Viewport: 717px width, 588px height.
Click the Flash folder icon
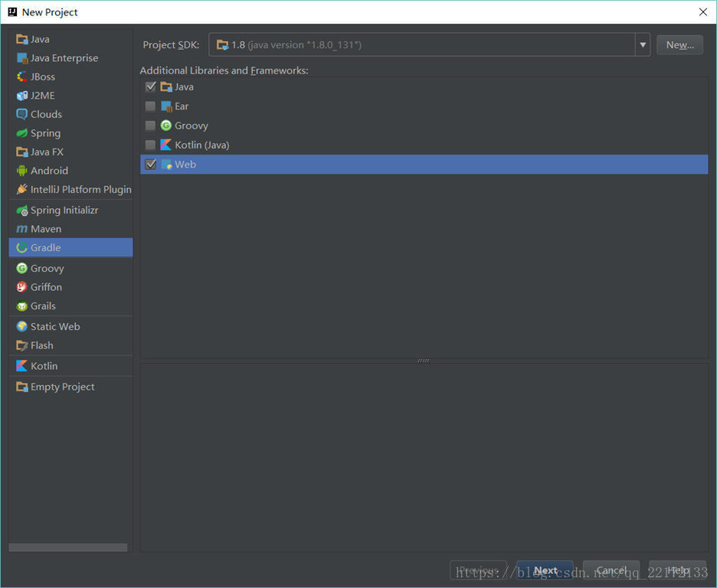coord(22,345)
